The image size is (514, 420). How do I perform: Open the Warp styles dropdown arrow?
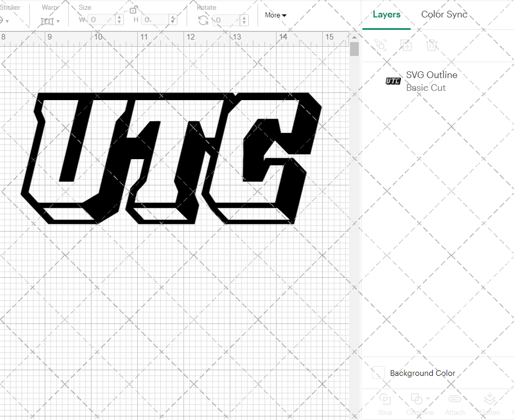click(58, 20)
